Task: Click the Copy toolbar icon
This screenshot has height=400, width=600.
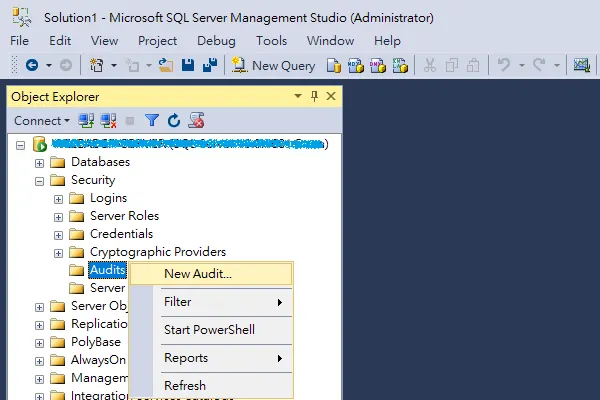Action: [452, 65]
